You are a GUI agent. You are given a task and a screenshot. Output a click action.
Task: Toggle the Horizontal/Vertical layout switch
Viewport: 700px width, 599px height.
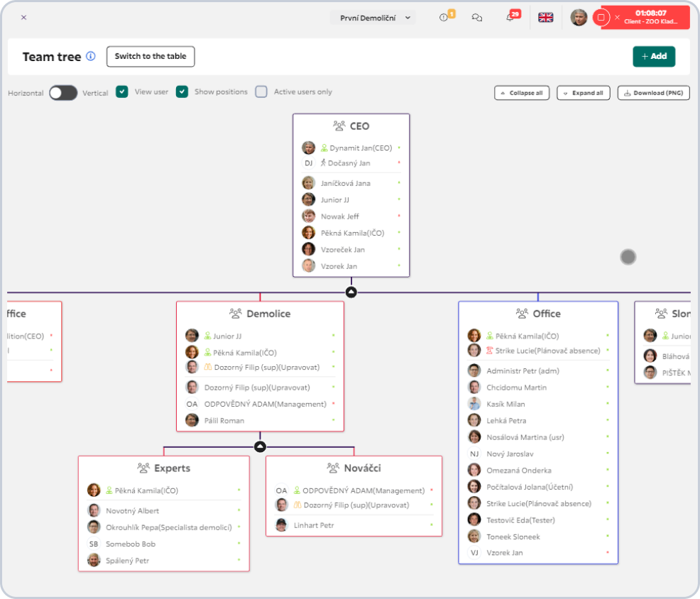click(x=63, y=92)
